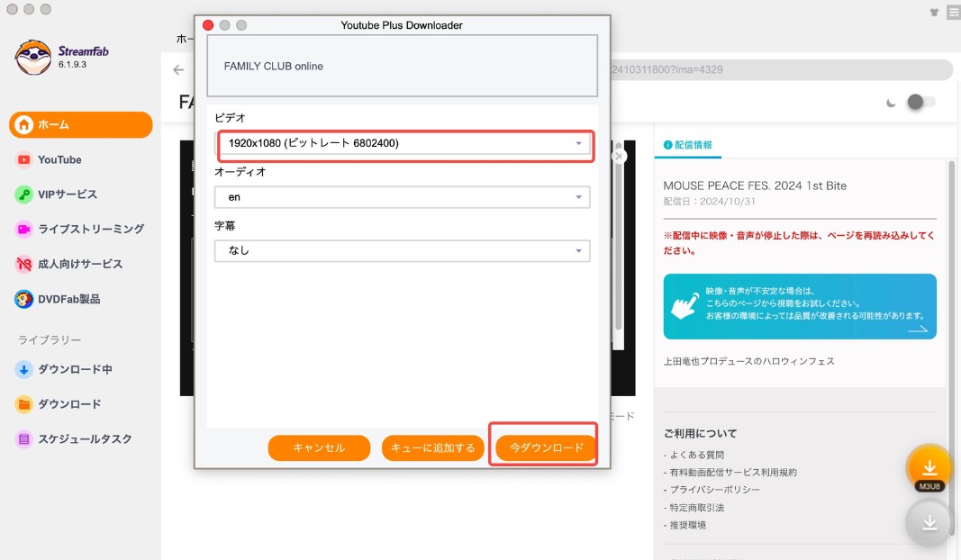
Task: Close the Youtube Plus Downloader dialog
Action: pos(208,25)
